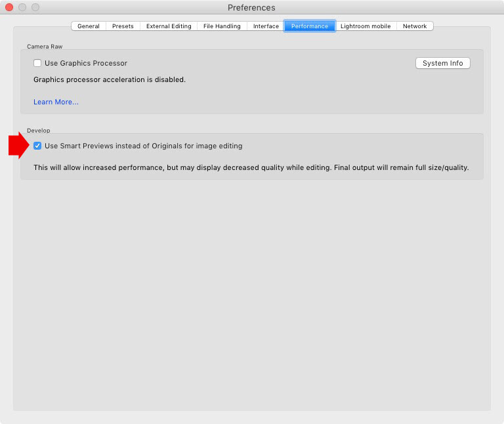Screen dimensions: 504x424
Task: Open the Network tab
Action: coord(415,26)
